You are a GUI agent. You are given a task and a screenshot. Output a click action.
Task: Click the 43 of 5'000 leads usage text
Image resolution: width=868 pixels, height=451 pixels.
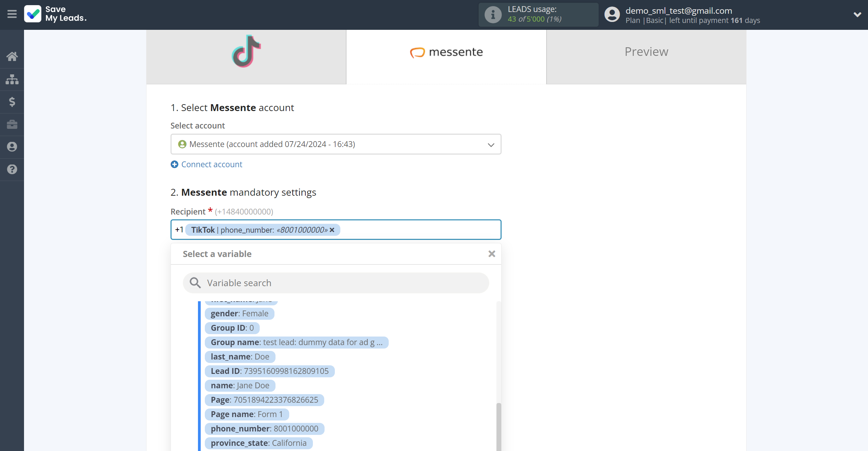(x=535, y=19)
